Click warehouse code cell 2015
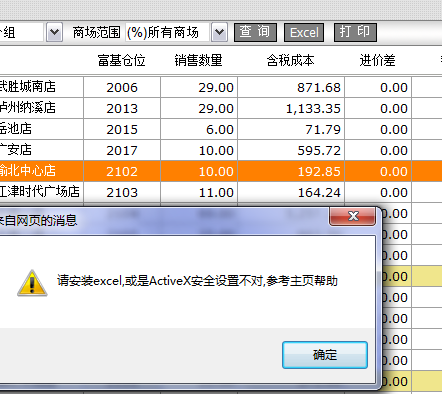 point(122,129)
